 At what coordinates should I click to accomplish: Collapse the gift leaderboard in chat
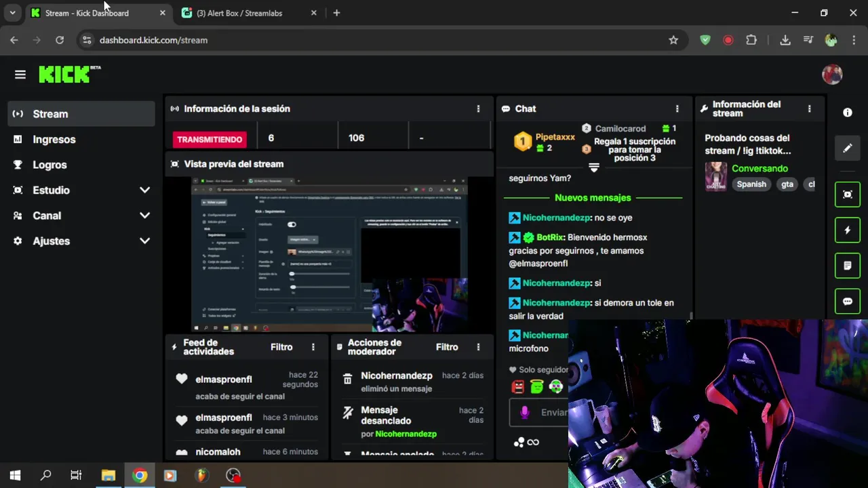click(594, 167)
